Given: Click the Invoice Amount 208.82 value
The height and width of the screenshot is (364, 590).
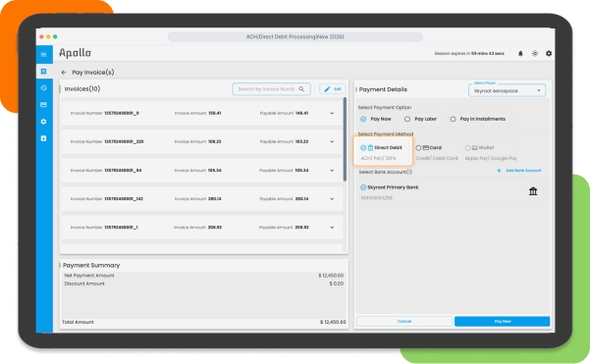Looking at the screenshot, I should pos(215,228).
